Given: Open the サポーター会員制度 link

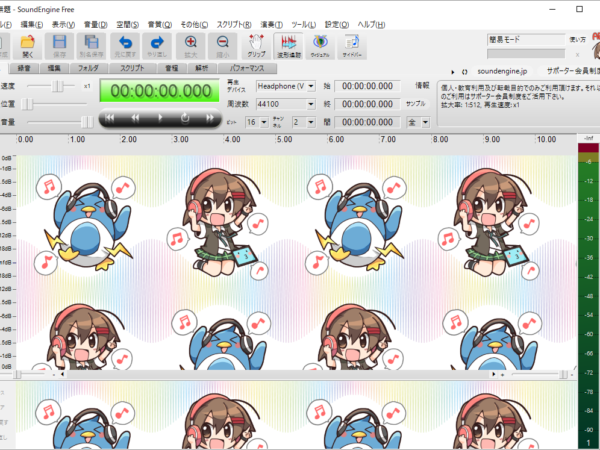Looking at the screenshot, I should [x=573, y=71].
